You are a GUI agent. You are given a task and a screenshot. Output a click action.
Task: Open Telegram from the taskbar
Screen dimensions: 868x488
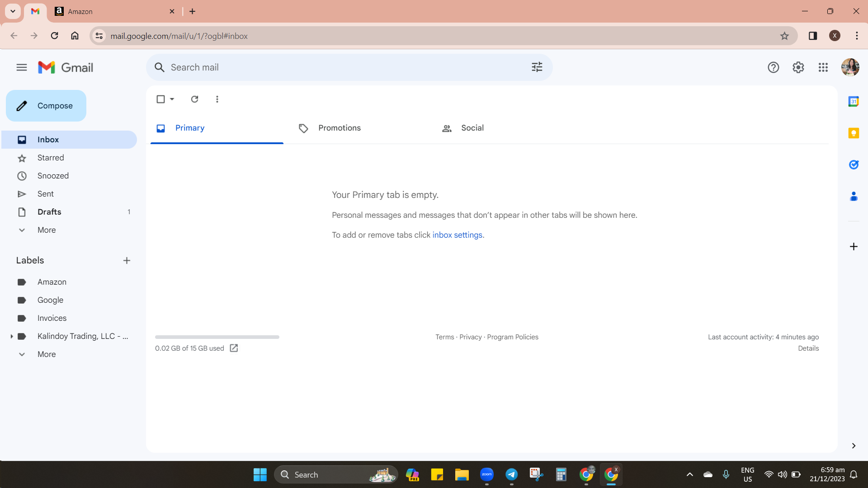coord(511,474)
